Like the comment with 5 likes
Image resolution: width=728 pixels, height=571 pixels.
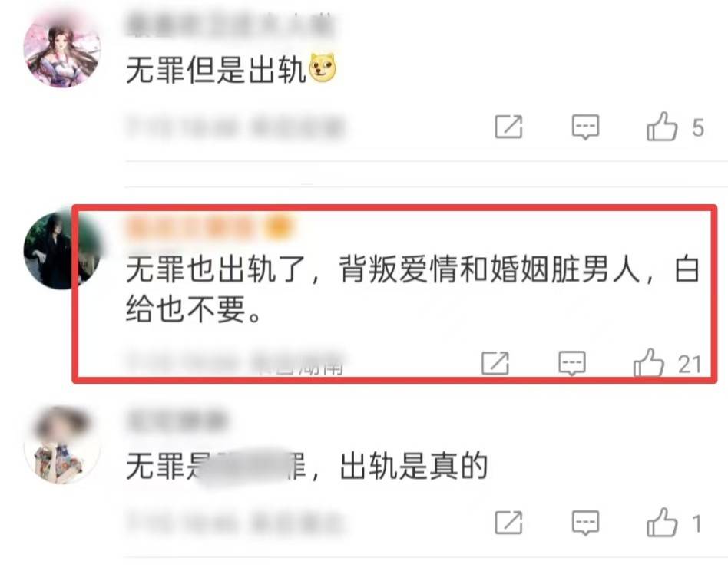coord(662,126)
